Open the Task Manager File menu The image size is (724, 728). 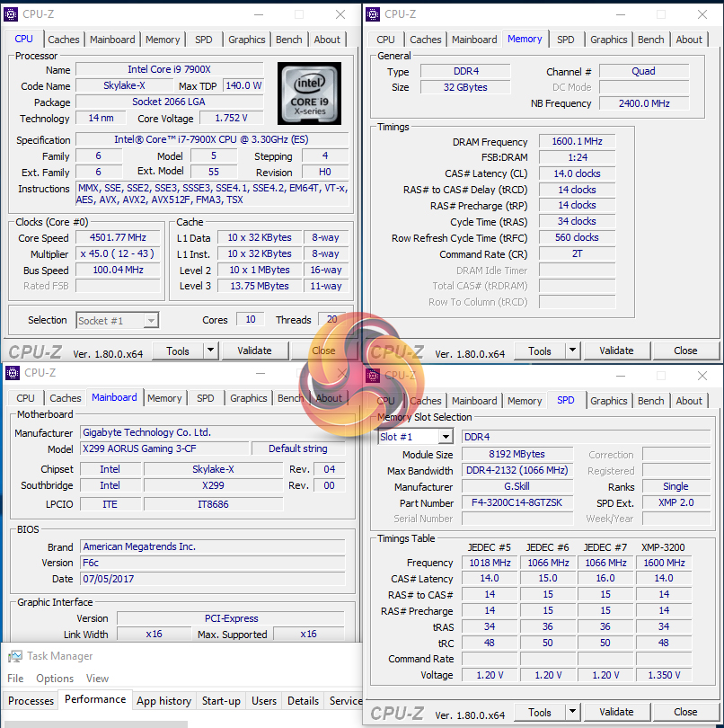coord(15,679)
